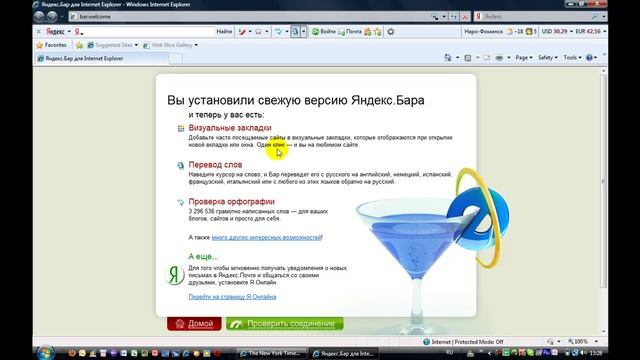Click the Forward navigation button
640x360 pixels.
52,16
